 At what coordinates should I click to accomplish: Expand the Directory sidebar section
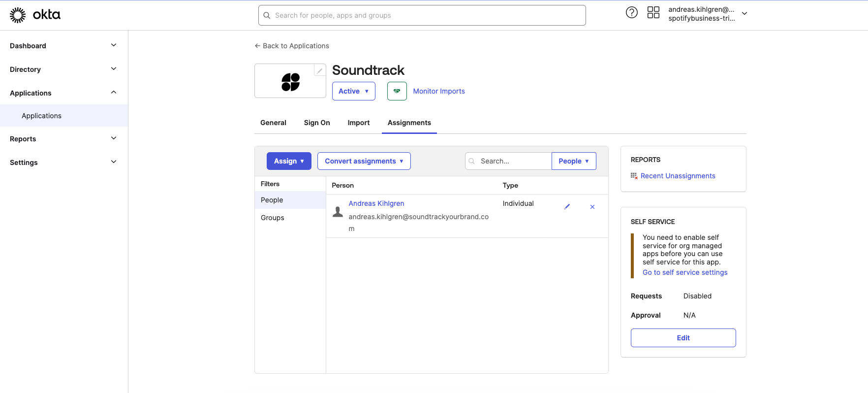(x=64, y=69)
